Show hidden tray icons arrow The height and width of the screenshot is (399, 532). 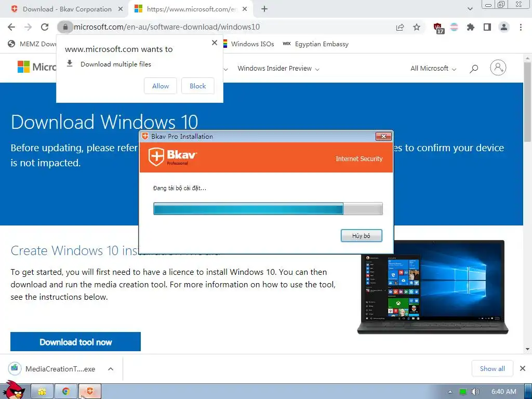(450, 392)
